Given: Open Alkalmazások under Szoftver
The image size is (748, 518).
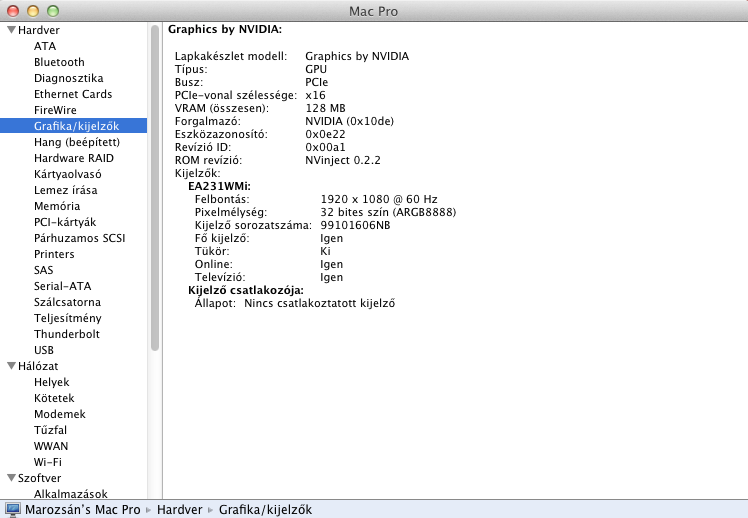Looking at the screenshot, I should click(x=71, y=494).
